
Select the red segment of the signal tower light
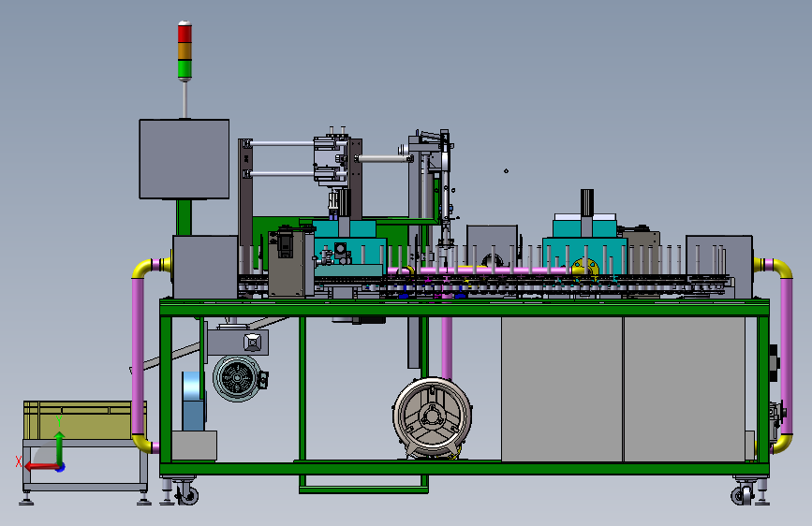pyautogui.click(x=185, y=35)
